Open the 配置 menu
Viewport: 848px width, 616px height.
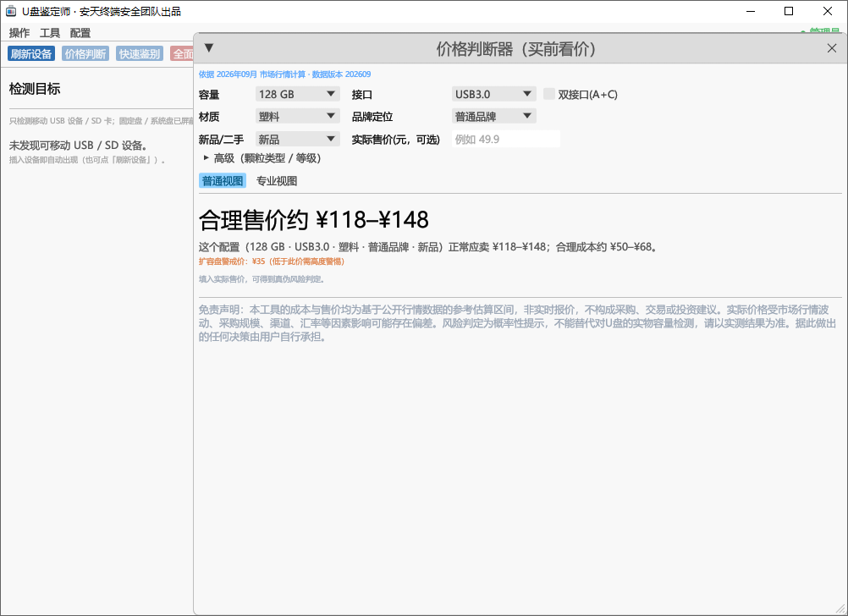click(80, 33)
